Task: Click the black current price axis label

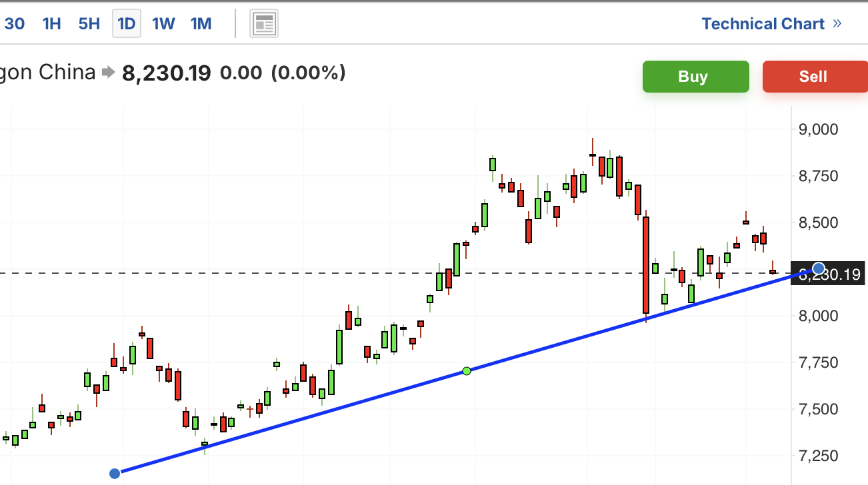Action: (x=830, y=274)
